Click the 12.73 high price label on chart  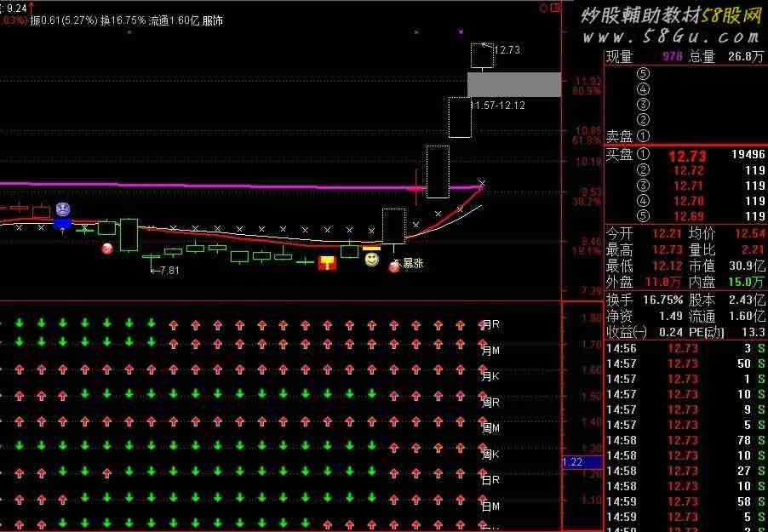(x=507, y=50)
